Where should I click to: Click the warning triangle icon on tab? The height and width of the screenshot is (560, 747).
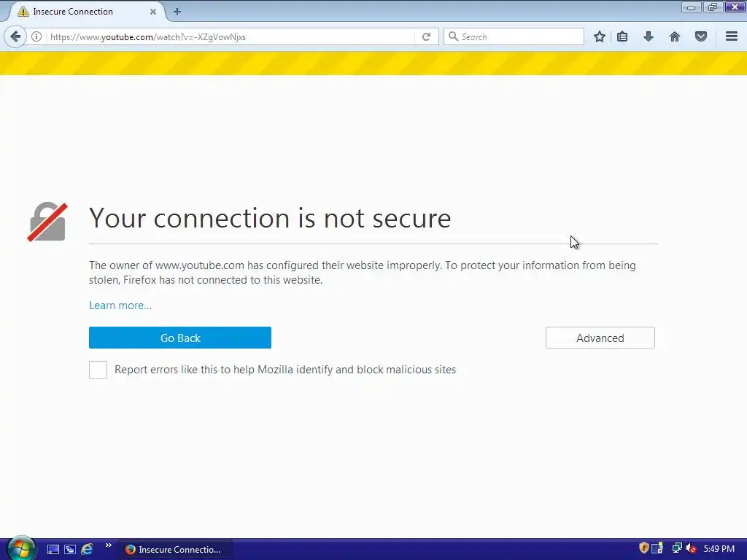click(x=23, y=12)
